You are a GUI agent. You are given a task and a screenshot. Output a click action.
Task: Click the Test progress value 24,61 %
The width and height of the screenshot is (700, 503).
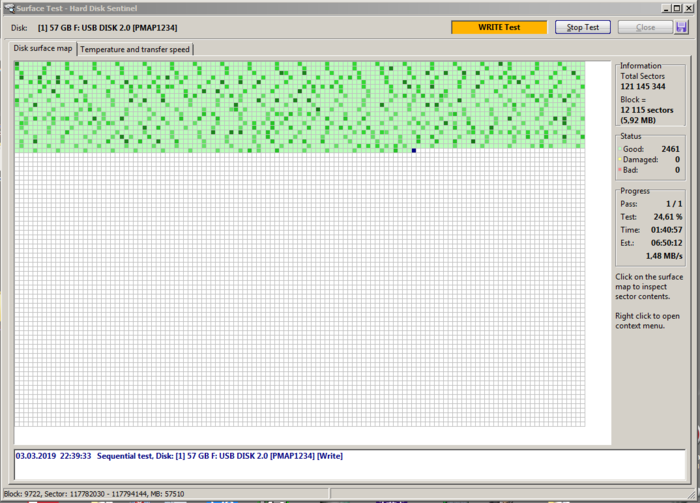coord(668,217)
